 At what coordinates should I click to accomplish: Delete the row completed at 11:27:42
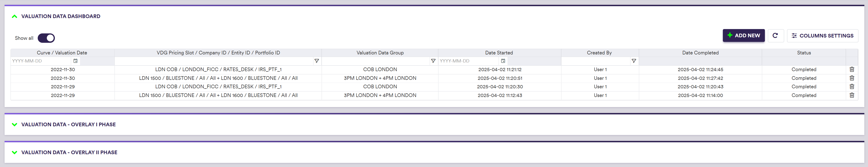(x=852, y=78)
